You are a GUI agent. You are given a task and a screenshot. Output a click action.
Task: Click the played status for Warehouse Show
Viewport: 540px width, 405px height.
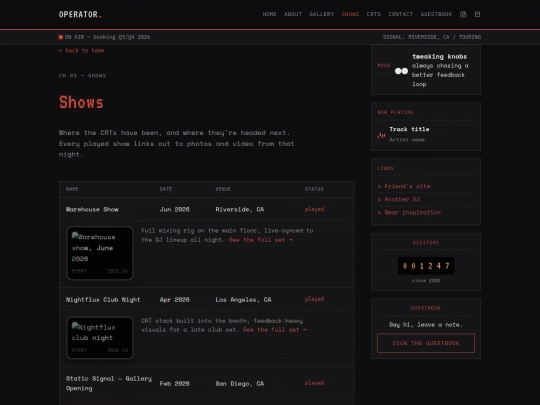314,209
